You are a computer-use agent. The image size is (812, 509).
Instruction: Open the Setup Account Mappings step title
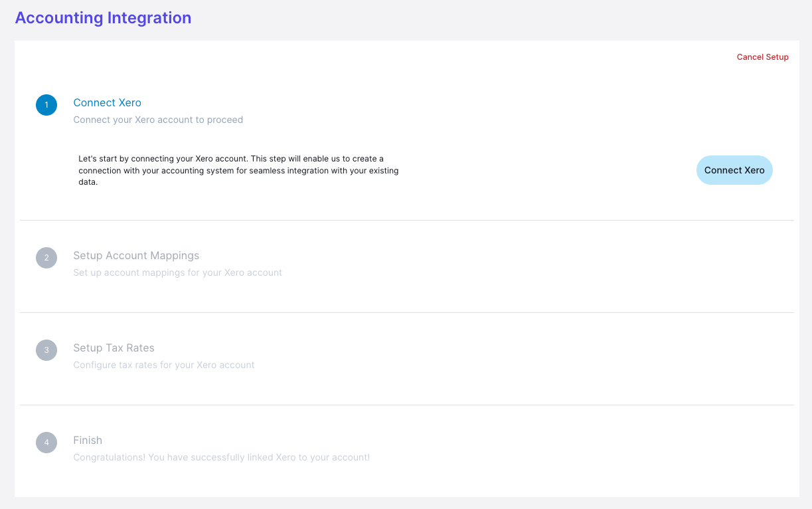[136, 255]
